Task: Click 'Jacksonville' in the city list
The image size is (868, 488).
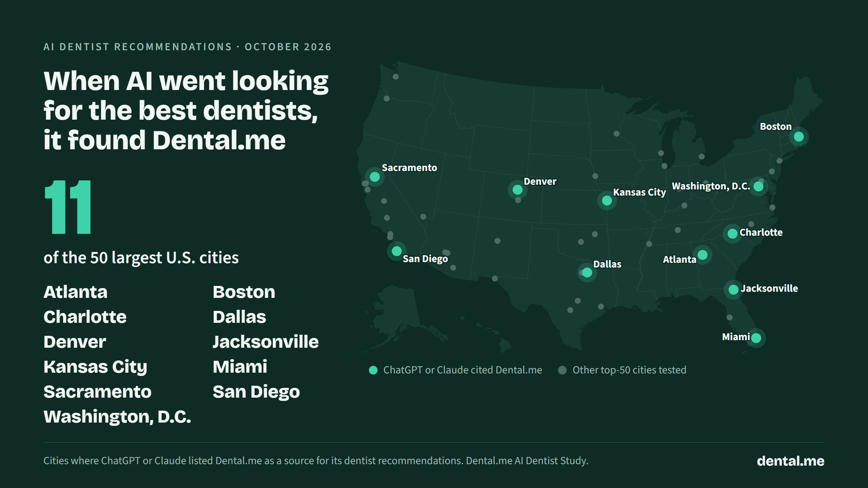Action: tap(265, 342)
